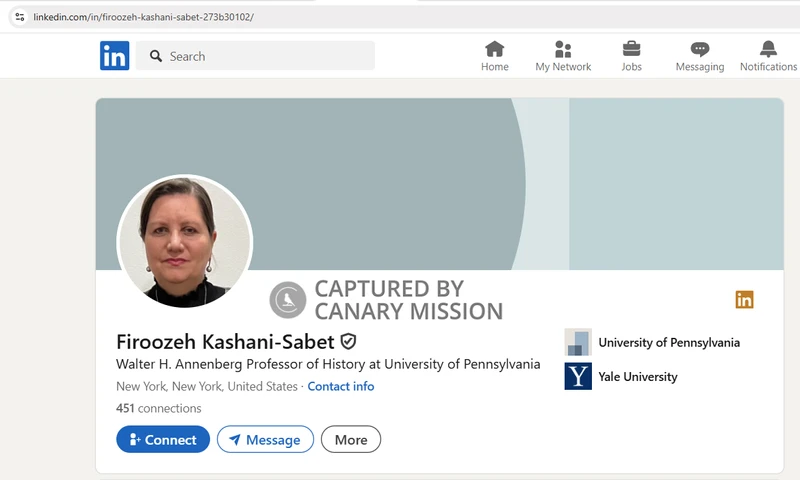Image resolution: width=800 pixels, height=480 pixels.
Task: Click the Message button
Action: tap(265, 439)
